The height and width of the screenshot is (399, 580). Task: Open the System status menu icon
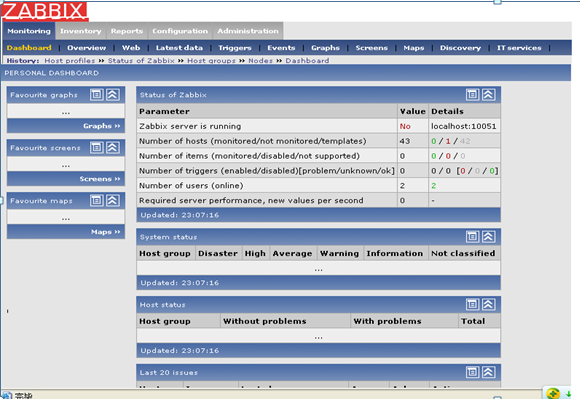coord(472,237)
